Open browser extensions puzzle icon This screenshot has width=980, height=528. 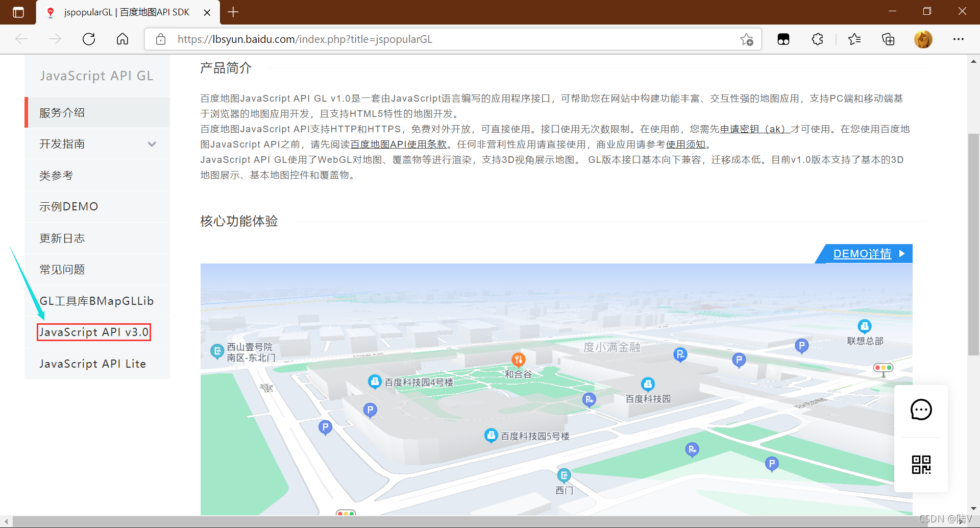[x=818, y=39]
